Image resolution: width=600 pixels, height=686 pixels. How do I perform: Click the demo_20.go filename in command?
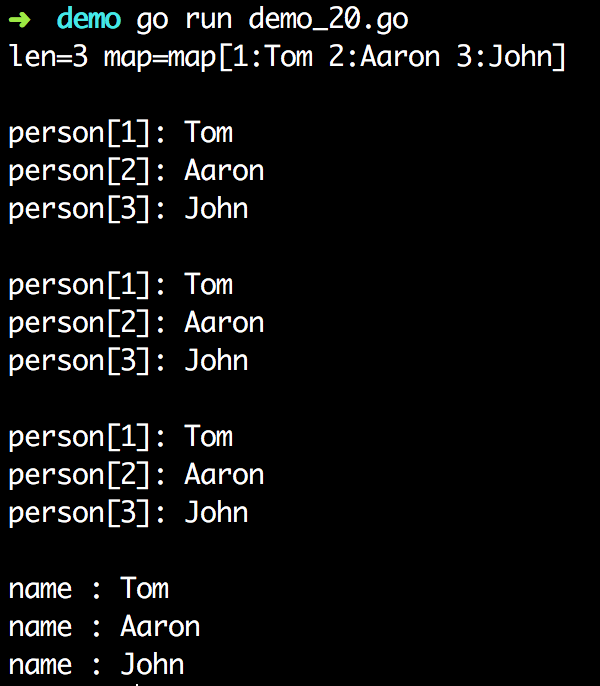(x=328, y=20)
